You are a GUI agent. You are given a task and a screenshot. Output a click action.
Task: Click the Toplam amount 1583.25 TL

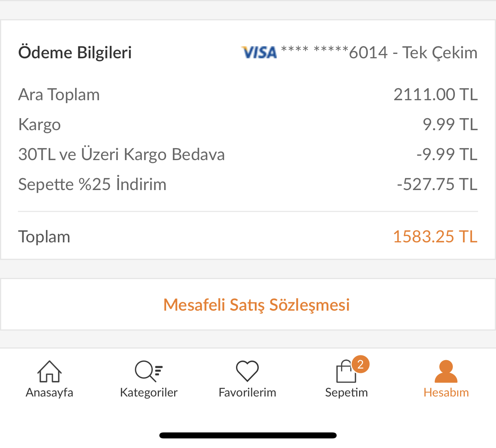pos(435,237)
